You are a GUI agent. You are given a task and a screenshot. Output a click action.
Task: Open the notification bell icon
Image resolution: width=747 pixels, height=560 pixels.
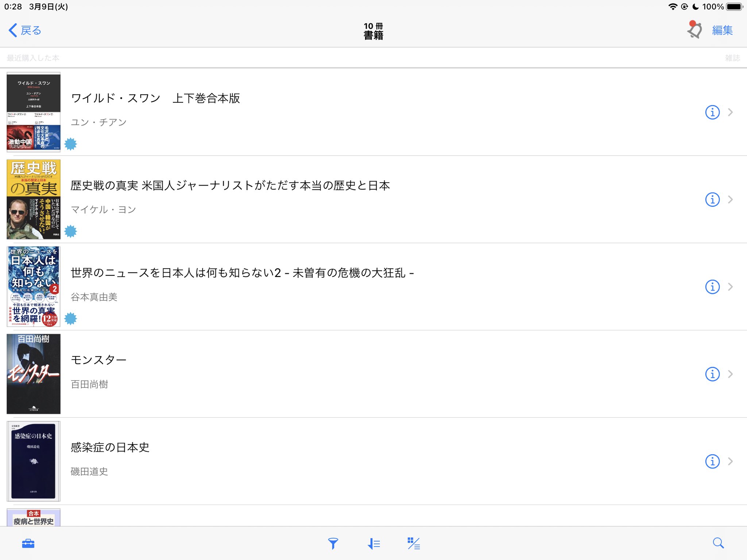click(x=694, y=30)
